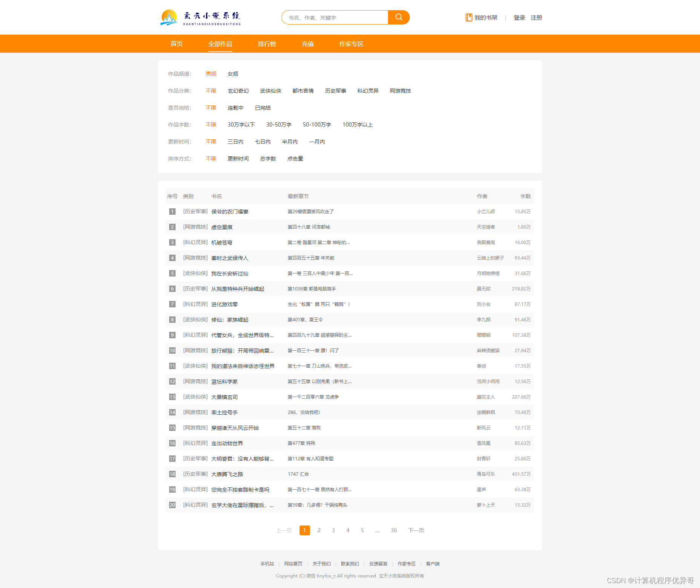The image size is (700, 588).
Task: Filter category by 网游竞技
Action: click(x=400, y=91)
